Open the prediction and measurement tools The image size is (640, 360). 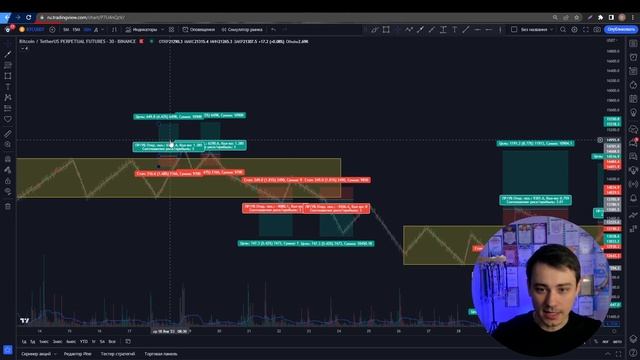(8, 108)
